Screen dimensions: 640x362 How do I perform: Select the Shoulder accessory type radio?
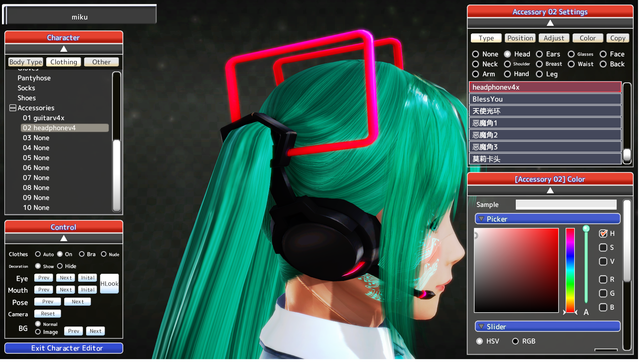[507, 64]
